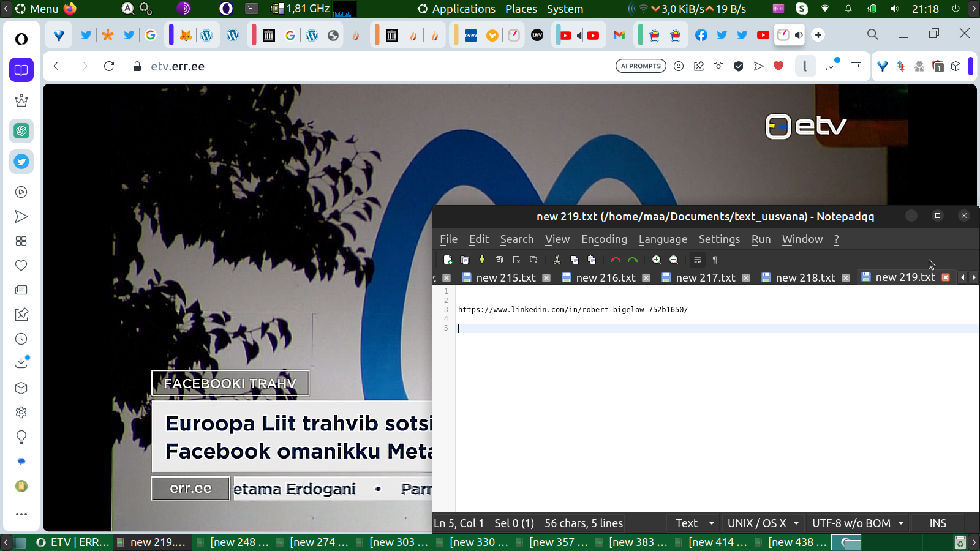This screenshot has width=980, height=551.
Task: Switch to the new 217.txt tab
Action: coord(705,277)
